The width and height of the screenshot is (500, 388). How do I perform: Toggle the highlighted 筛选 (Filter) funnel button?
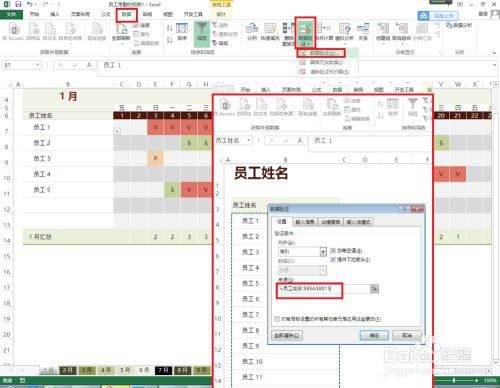(x=202, y=33)
